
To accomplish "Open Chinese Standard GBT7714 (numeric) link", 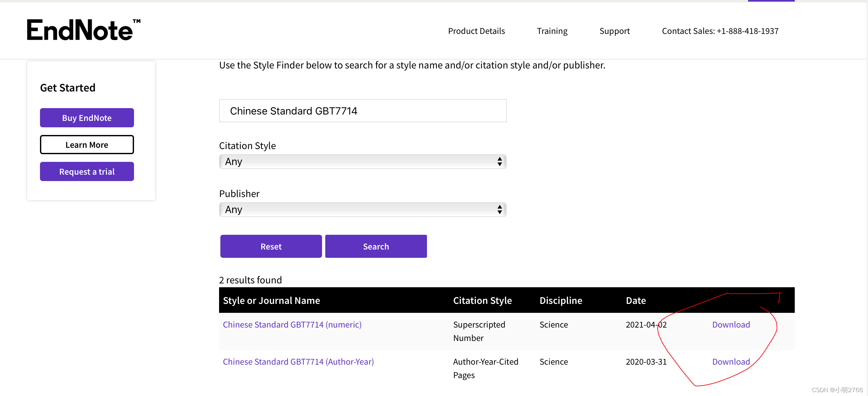I will click(292, 325).
